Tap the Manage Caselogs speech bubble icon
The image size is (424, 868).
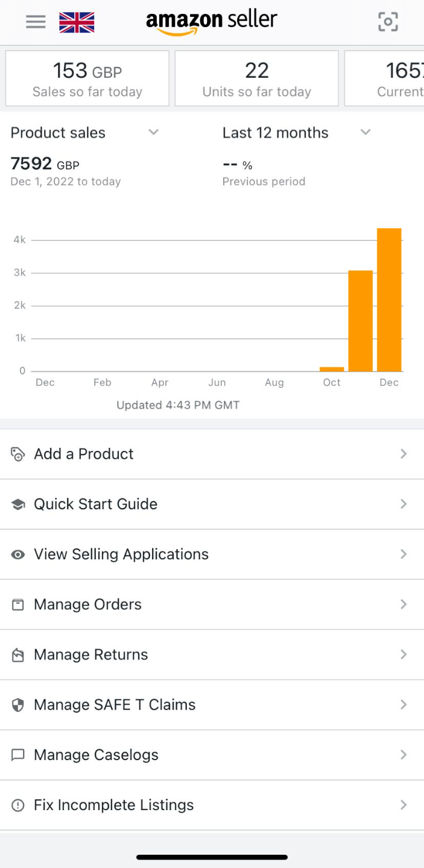[x=18, y=755]
